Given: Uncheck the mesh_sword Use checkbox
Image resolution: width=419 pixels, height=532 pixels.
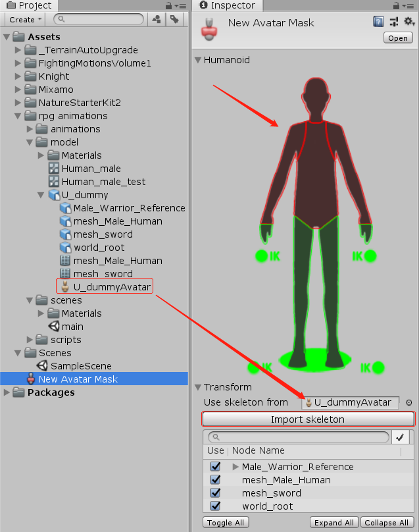Looking at the screenshot, I should tap(215, 493).
